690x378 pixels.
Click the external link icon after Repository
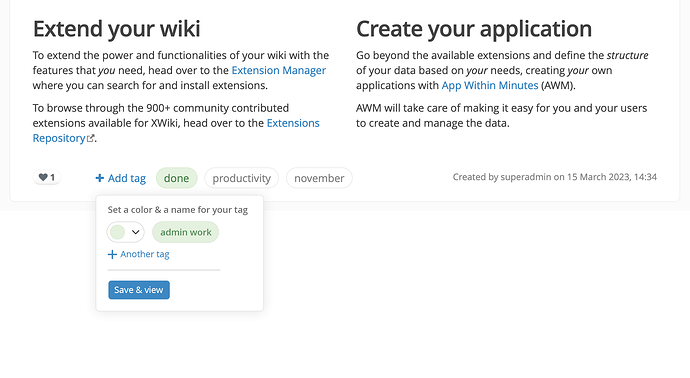tap(91, 138)
